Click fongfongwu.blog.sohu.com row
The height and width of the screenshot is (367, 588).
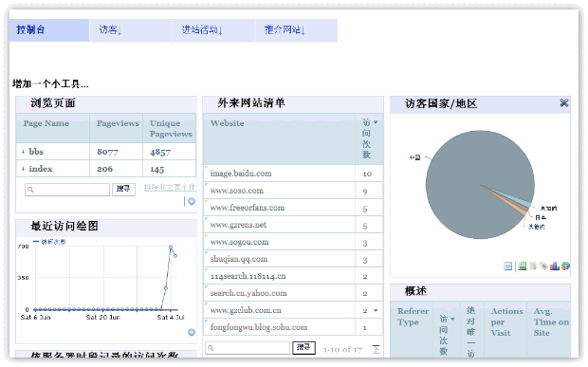pos(293,327)
